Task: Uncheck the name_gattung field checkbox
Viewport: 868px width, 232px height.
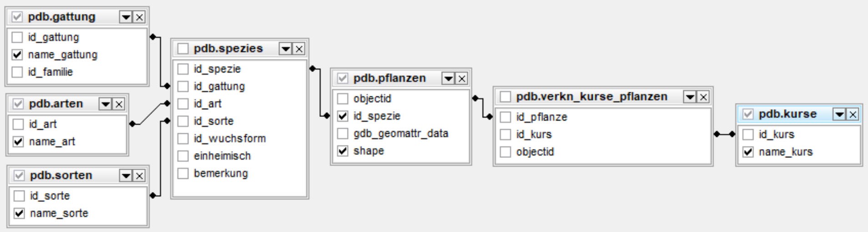Action: pyautogui.click(x=17, y=55)
